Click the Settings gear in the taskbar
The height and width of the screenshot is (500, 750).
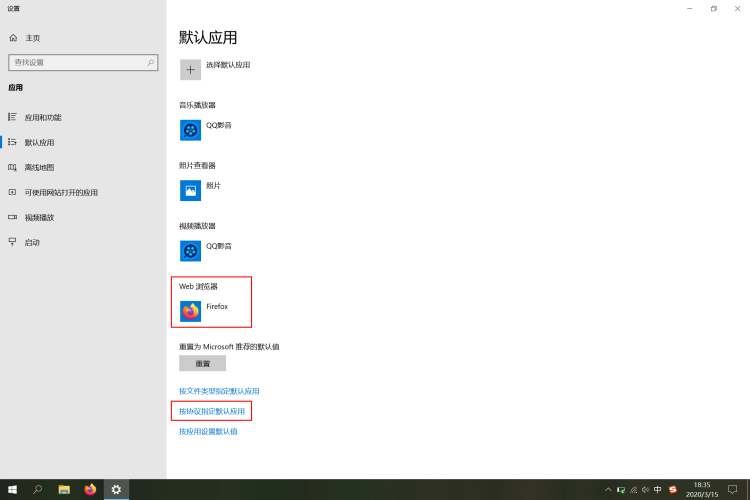(x=116, y=489)
